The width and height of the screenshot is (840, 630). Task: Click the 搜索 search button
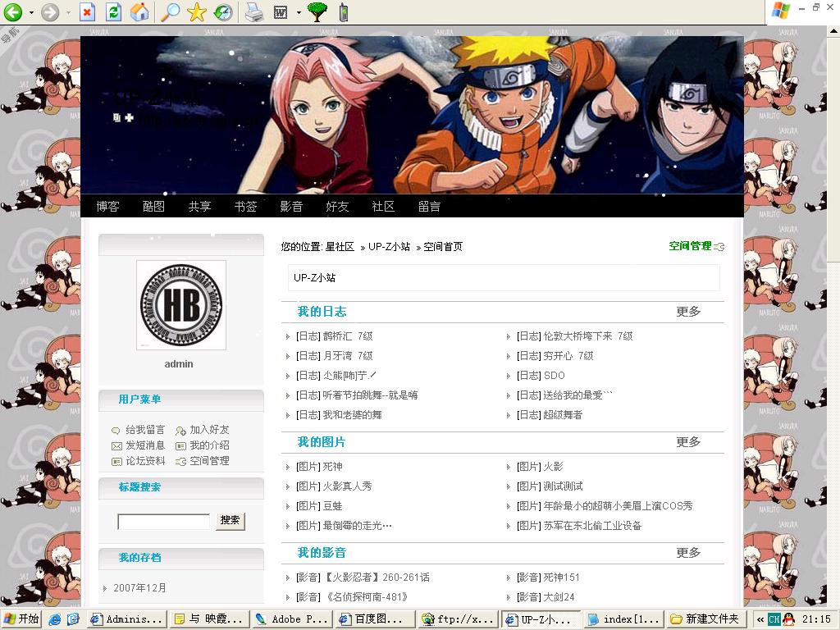click(x=231, y=520)
